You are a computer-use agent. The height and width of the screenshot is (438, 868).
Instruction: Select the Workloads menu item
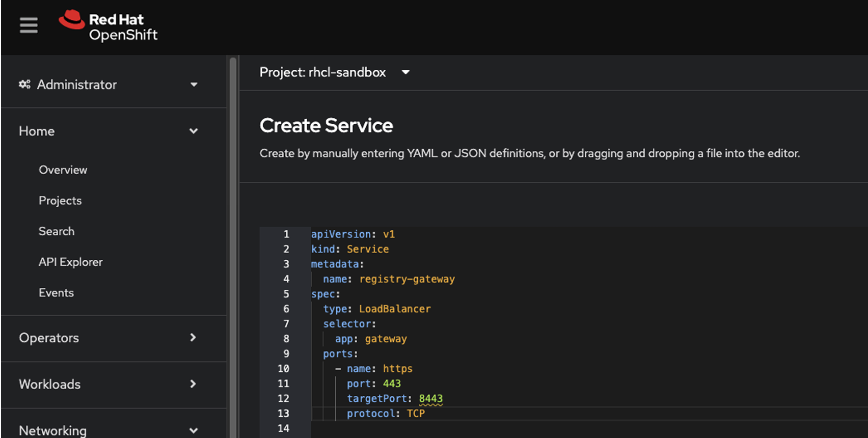coord(50,384)
